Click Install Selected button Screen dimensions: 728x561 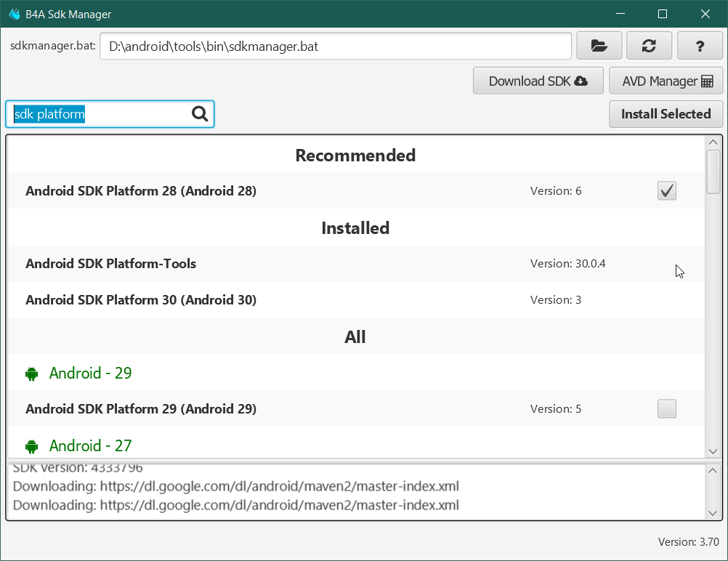[666, 114]
